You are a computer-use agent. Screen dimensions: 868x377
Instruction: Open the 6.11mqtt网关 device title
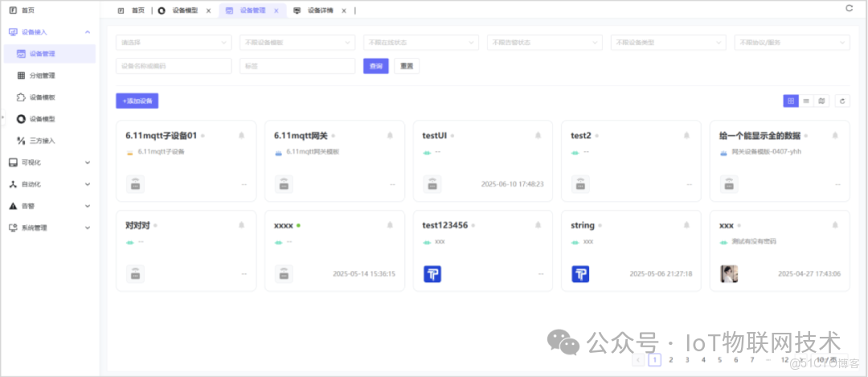(301, 136)
